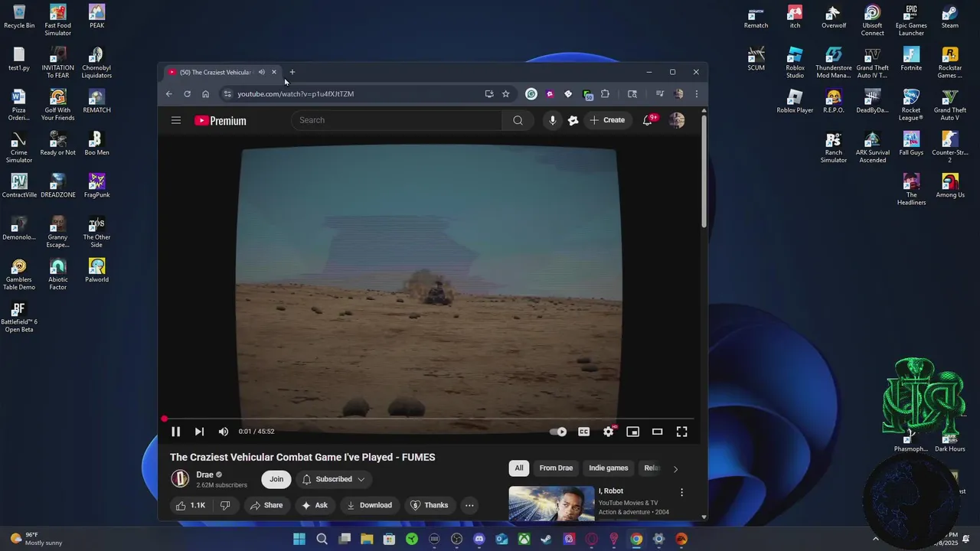The image size is (980, 551).
Task: Open the Create menu
Action: coord(607,120)
